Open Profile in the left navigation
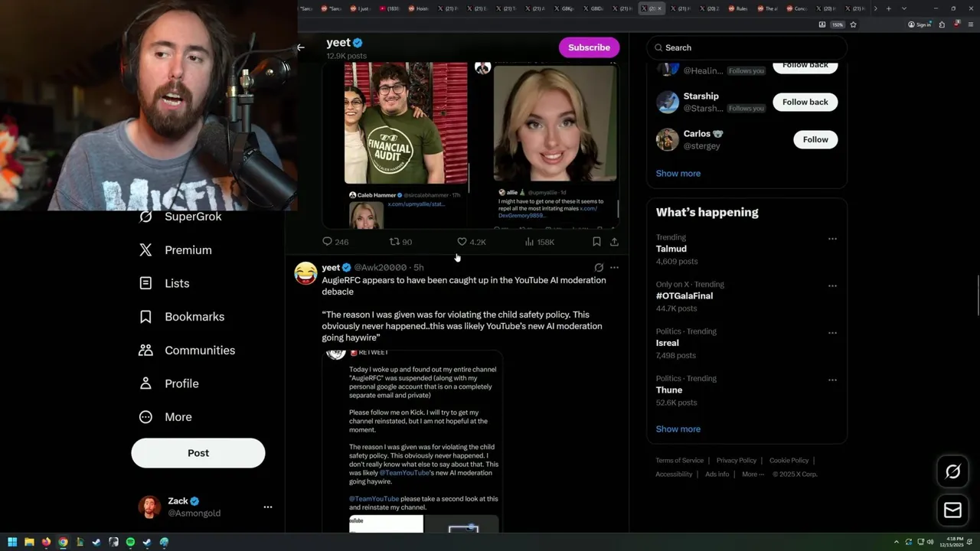Screen dimensions: 980x551 tap(168, 383)
